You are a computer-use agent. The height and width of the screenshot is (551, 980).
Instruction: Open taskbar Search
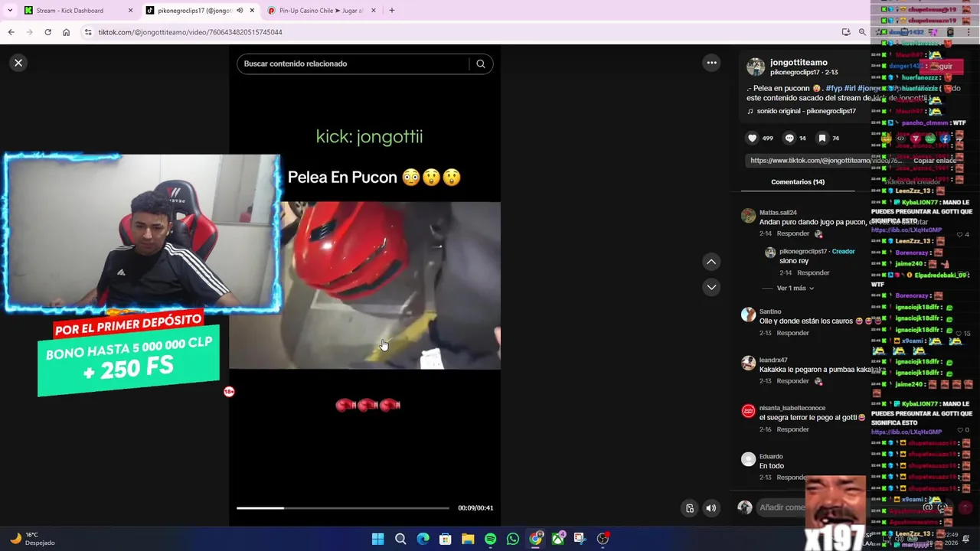400,539
